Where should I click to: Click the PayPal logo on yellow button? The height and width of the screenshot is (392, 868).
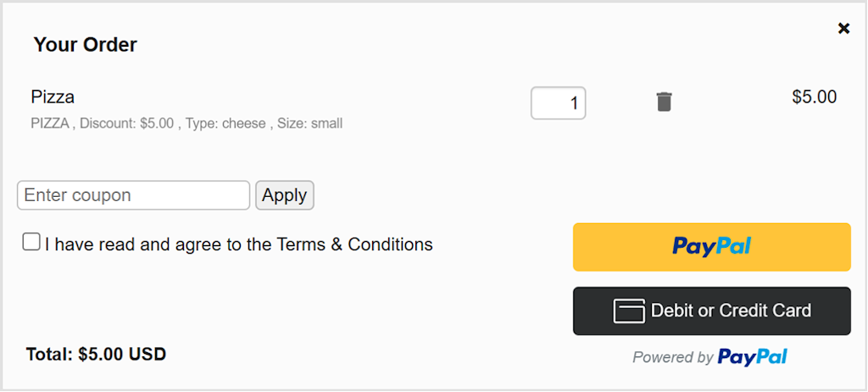coord(711,246)
